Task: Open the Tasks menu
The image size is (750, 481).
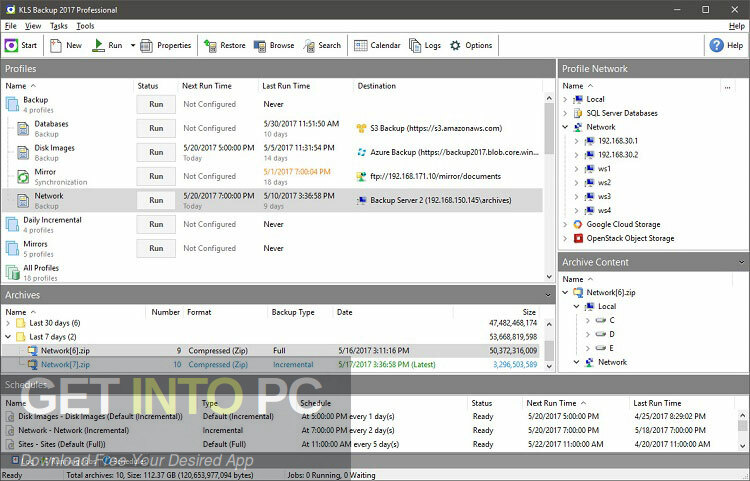Action: pos(58,26)
